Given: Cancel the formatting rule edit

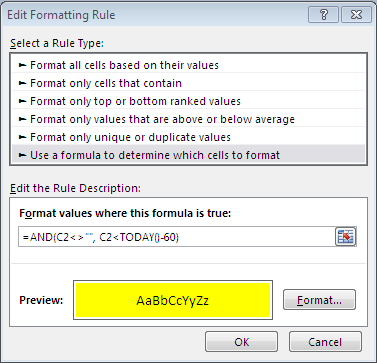Looking at the screenshot, I should tap(325, 342).
